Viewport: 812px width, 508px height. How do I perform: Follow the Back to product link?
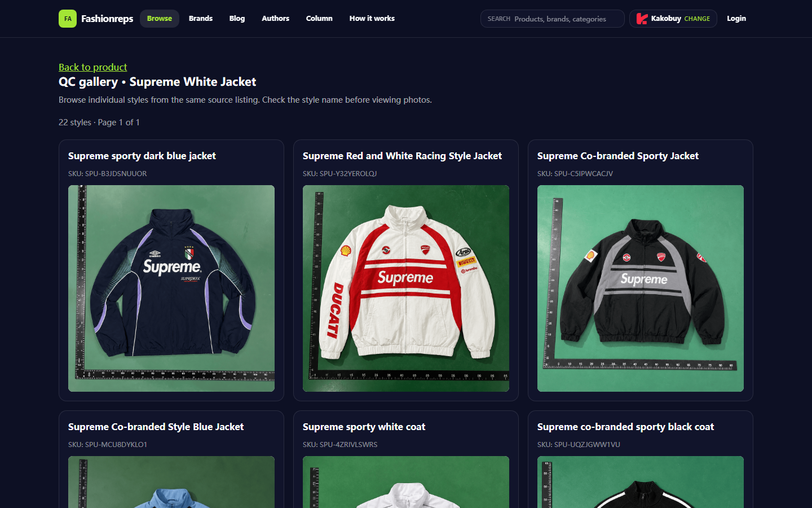pos(93,67)
